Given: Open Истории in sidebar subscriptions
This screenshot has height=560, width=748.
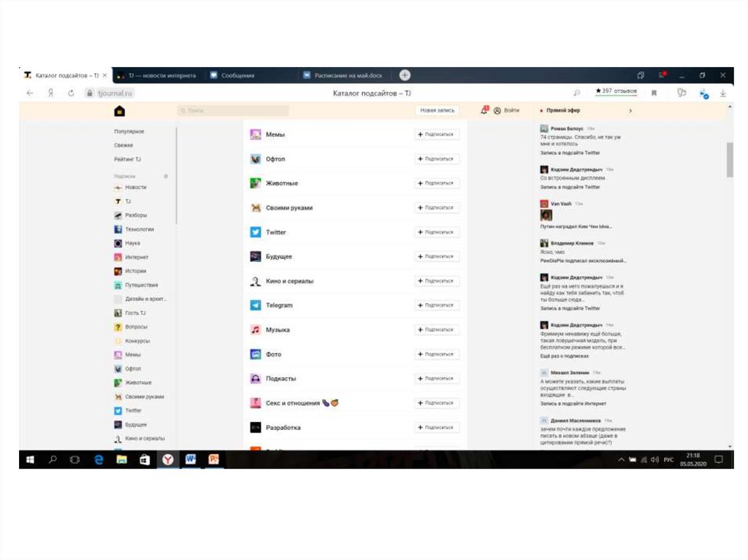Looking at the screenshot, I should (130, 271).
